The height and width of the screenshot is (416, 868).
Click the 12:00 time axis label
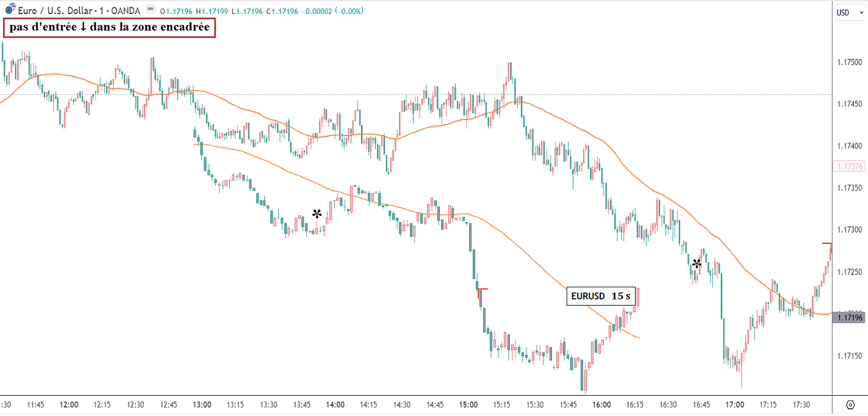click(x=68, y=404)
